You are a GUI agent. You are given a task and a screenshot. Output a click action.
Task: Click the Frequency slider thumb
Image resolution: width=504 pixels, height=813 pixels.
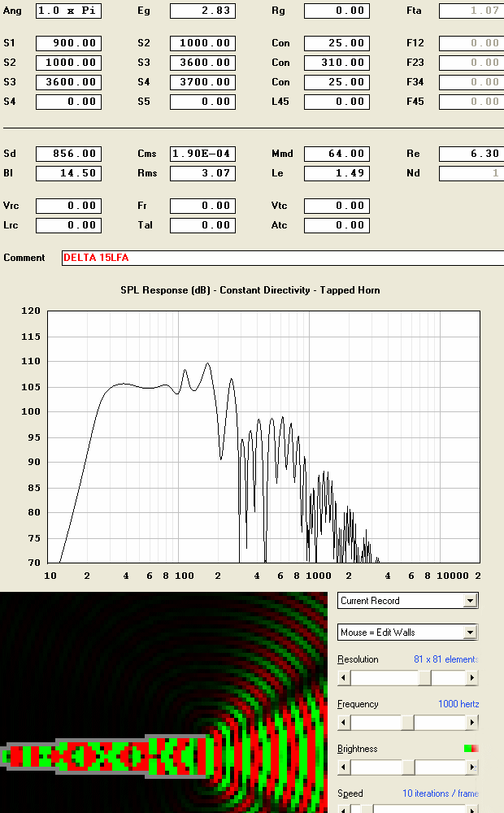click(x=407, y=722)
